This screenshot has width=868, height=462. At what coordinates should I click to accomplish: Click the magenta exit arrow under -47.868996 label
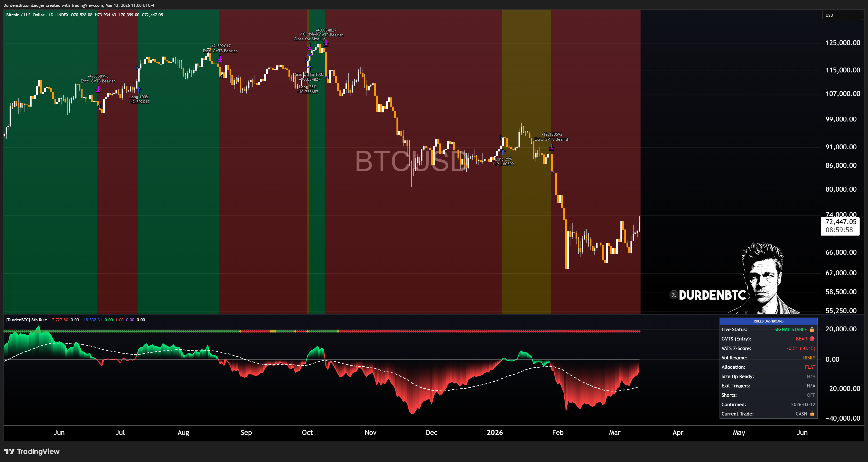click(98, 89)
